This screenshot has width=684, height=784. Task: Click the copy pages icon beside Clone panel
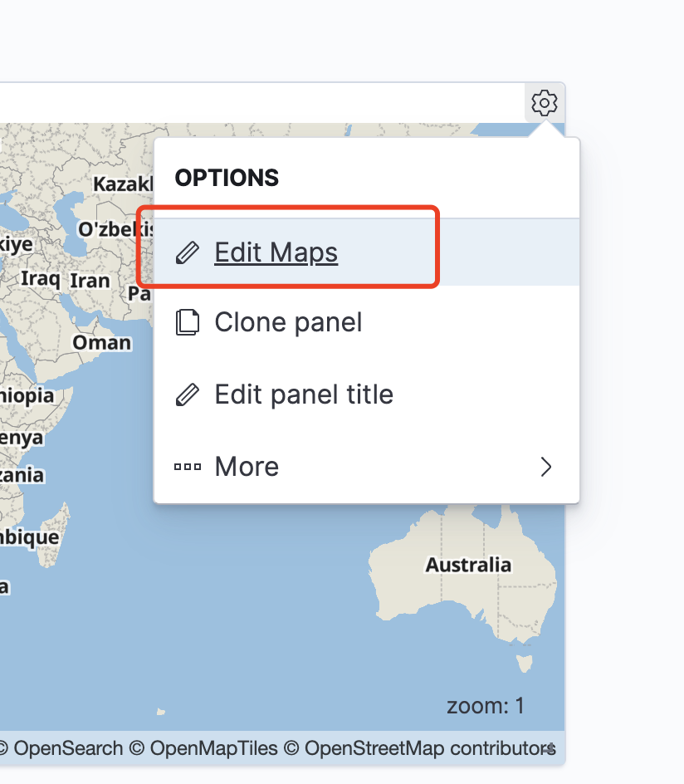coord(188,321)
